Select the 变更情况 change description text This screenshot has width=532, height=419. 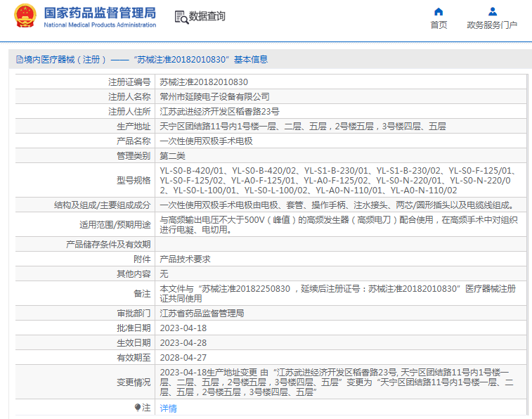[x=337, y=382]
